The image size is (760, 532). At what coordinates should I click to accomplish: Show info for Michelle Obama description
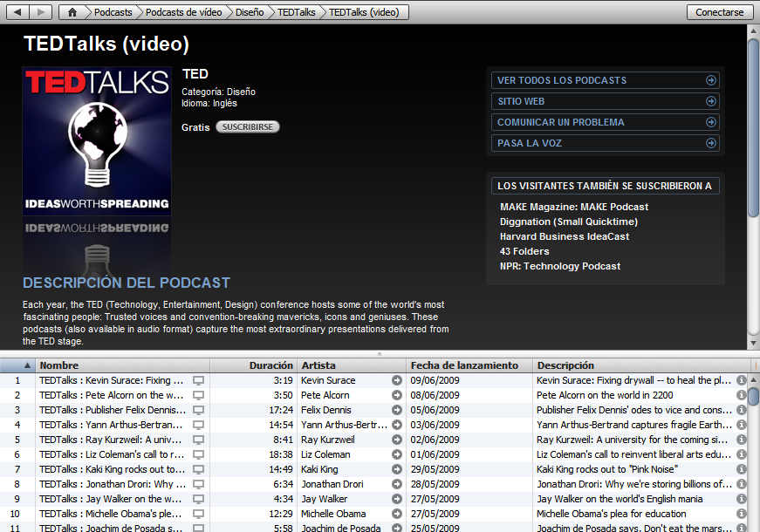tap(741, 514)
